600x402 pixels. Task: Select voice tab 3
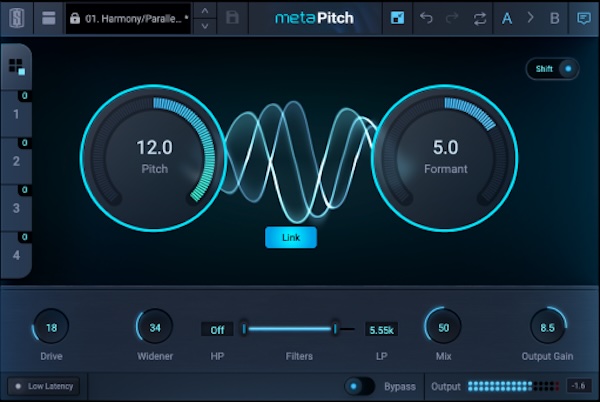click(16, 208)
